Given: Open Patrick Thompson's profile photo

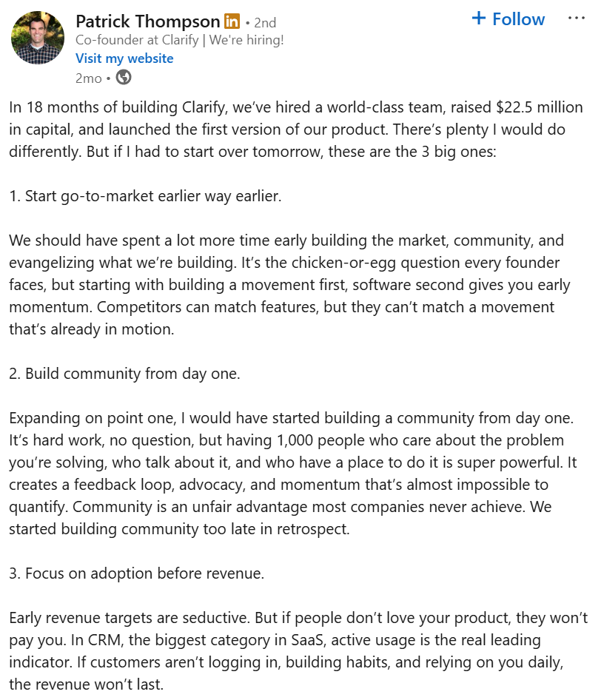Looking at the screenshot, I should click(x=38, y=38).
